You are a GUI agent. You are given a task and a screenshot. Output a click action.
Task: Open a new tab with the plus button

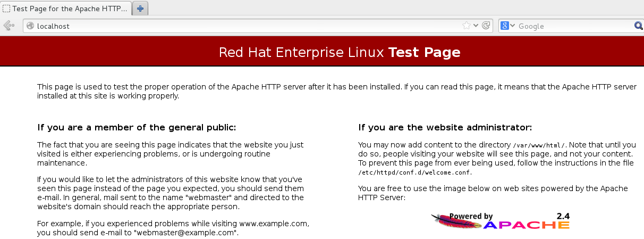pos(140,9)
